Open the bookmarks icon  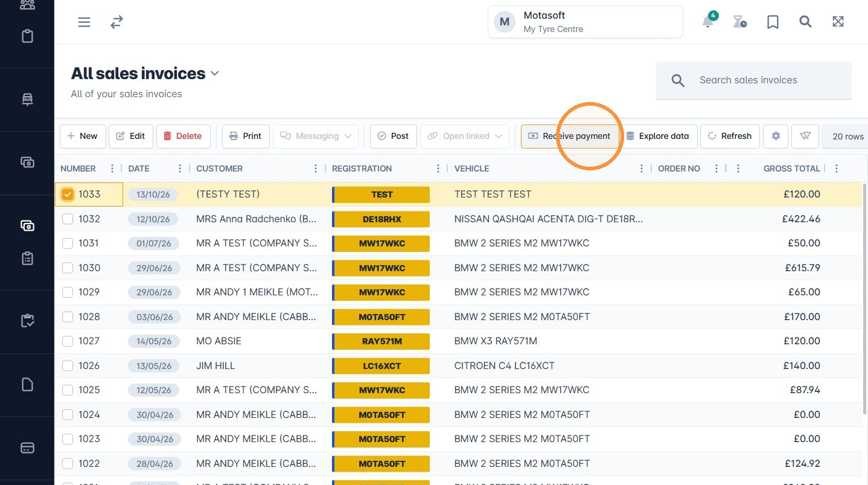pos(773,22)
